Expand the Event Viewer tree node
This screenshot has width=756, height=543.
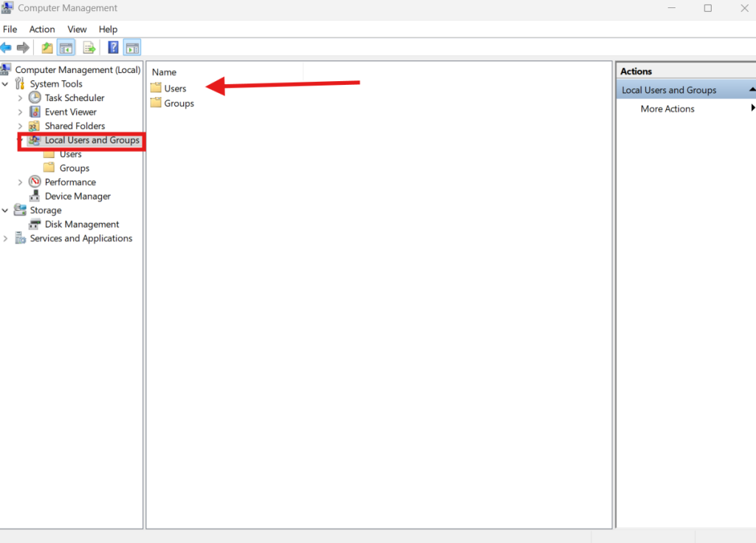click(x=20, y=111)
